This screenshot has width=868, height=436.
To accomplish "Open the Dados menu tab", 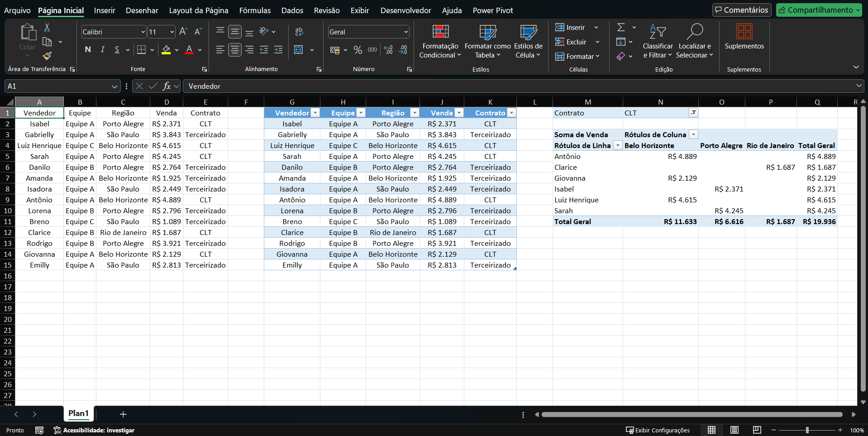I will (x=292, y=10).
